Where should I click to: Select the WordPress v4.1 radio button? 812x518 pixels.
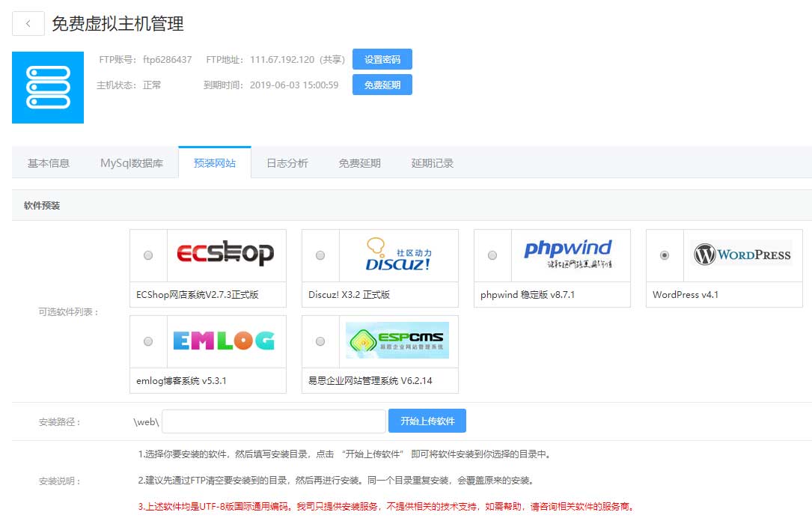tap(665, 255)
